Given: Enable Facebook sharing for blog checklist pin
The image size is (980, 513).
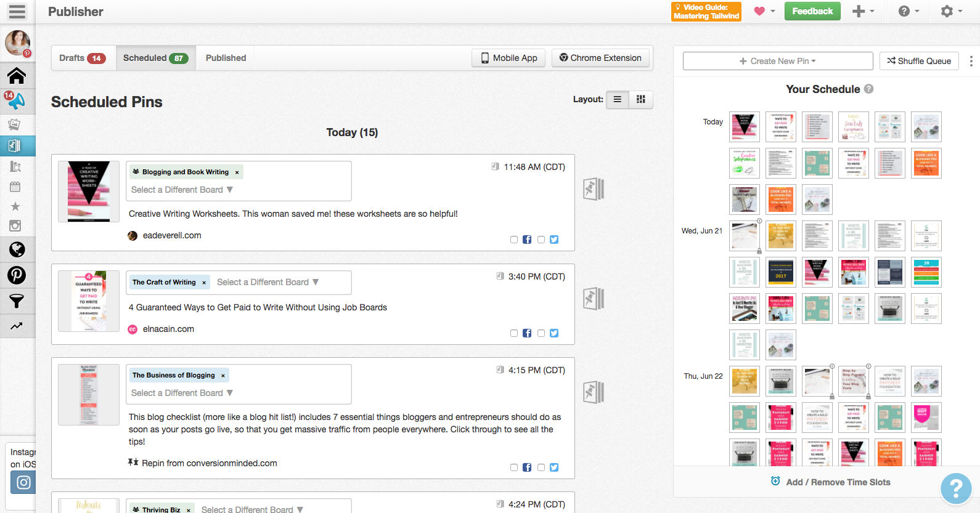Looking at the screenshot, I should tap(514, 467).
